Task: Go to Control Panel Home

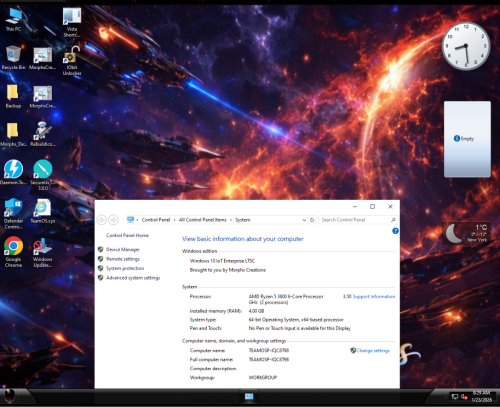Action: tap(127, 235)
